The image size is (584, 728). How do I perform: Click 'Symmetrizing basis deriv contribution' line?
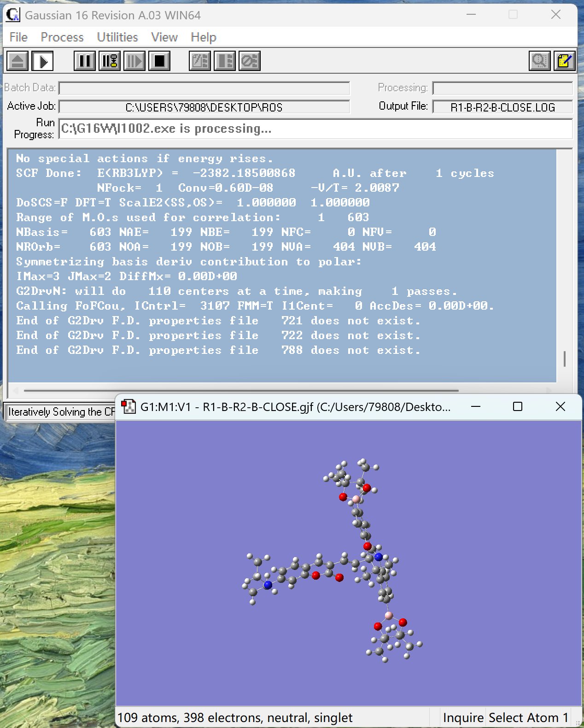click(189, 261)
